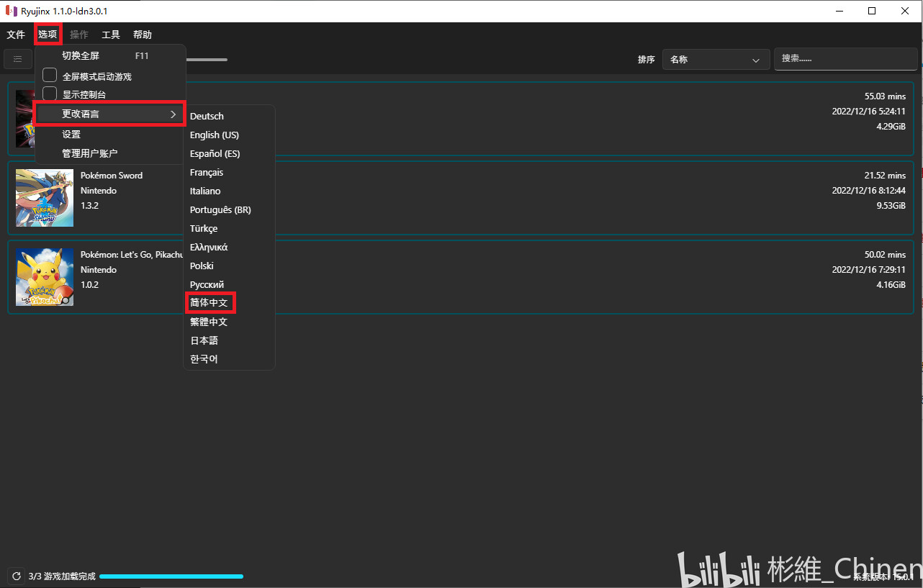Screen dimensions: 923x588
Task: Open the 帮助 menu
Action: [x=143, y=35]
